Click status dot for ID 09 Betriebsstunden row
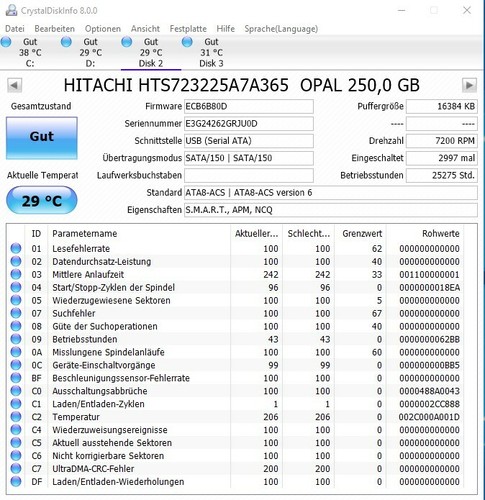 pyautogui.click(x=16, y=339)
